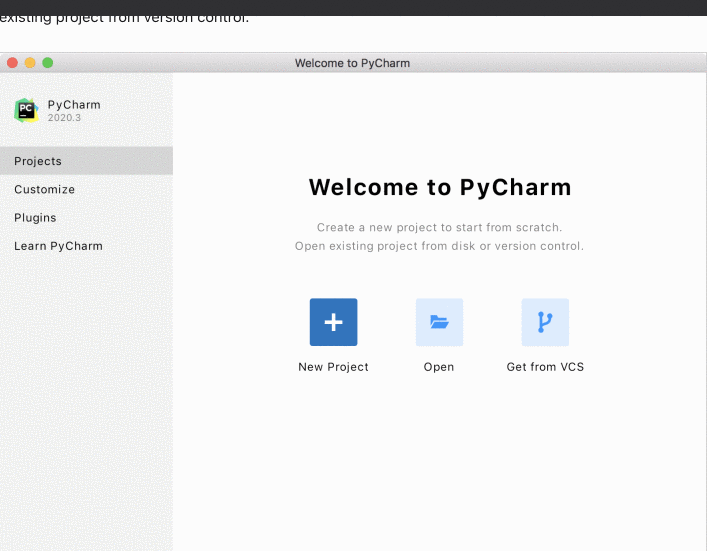707x551 pixels.
Task: Click the Get from VCS label
Action: (545, 367)
